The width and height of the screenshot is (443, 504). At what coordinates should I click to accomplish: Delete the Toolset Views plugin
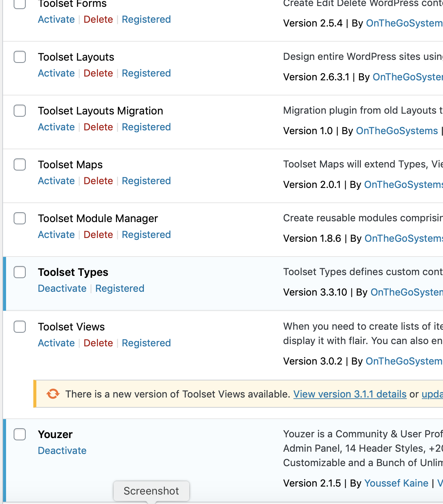[x=98, y=343]
